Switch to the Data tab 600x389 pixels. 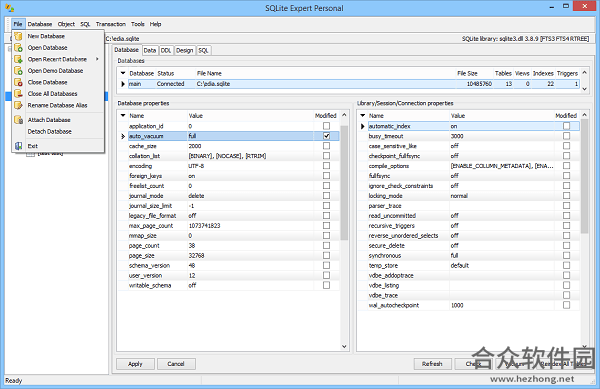tap(150, 50)
